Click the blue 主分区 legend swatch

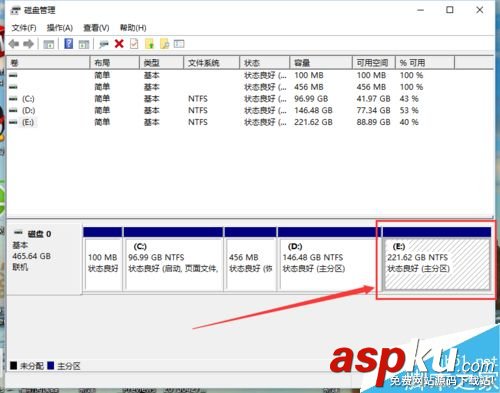(x=51, y=366)
